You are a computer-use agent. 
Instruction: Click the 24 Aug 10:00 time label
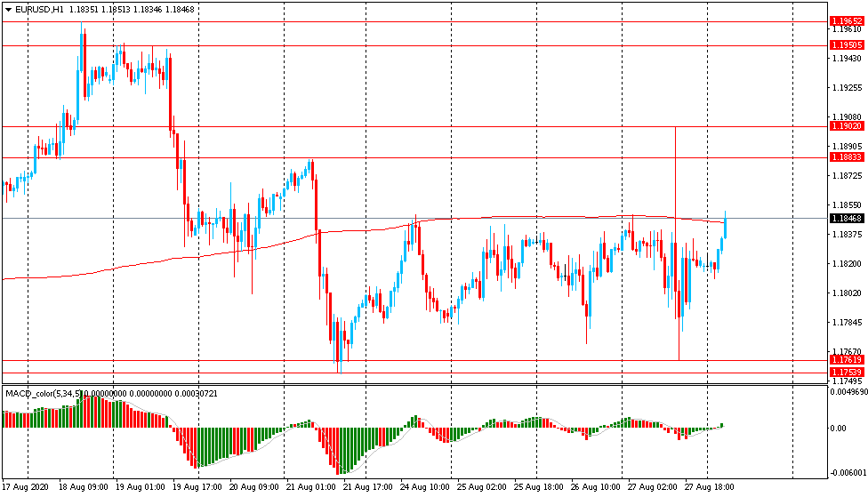[x=424, y=487]
